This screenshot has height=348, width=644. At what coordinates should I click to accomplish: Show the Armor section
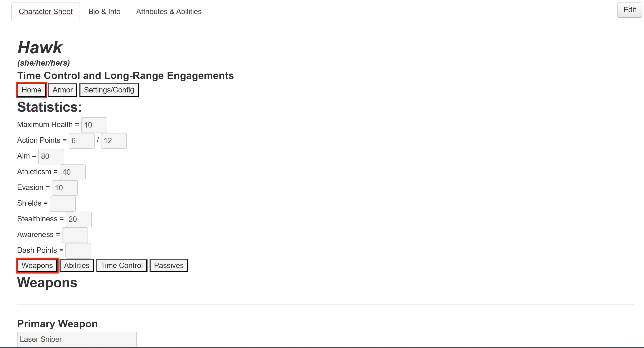pyautogui.click(x=62, y=90)
